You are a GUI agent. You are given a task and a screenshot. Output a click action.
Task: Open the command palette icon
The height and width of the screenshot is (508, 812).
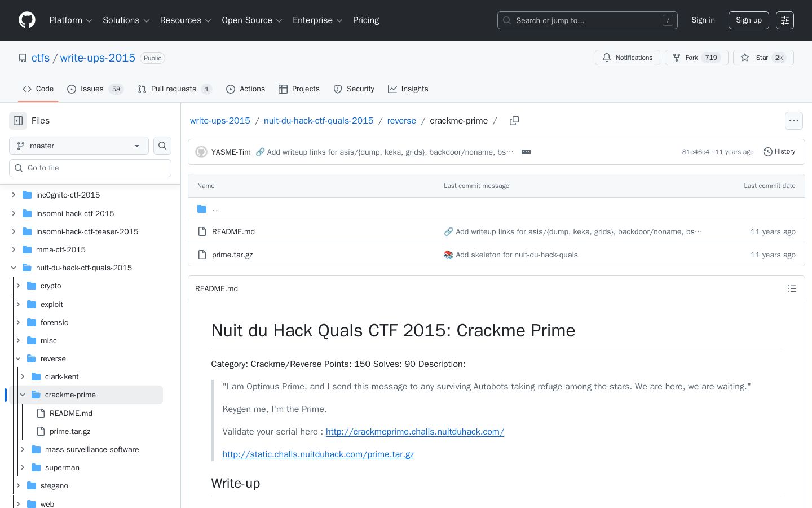tap(785, 20)
